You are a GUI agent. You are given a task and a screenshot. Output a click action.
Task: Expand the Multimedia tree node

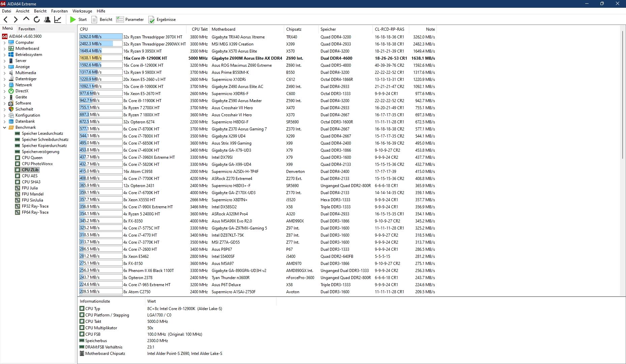4,73
